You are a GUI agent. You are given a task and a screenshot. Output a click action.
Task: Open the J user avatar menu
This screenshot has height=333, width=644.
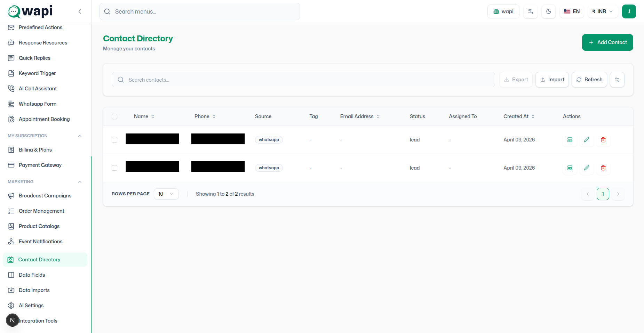click(x=629, y=11)
